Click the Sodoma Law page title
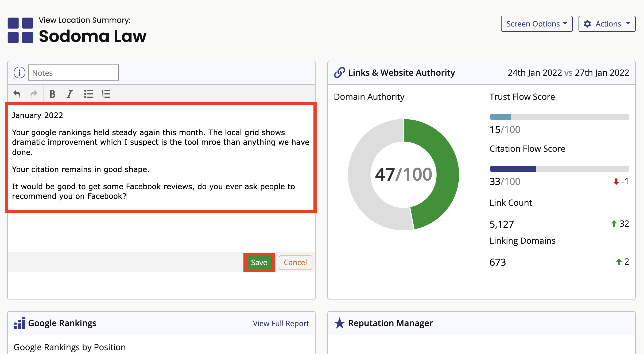Screen dimensions: 644x354 click(x=93, y=36)
